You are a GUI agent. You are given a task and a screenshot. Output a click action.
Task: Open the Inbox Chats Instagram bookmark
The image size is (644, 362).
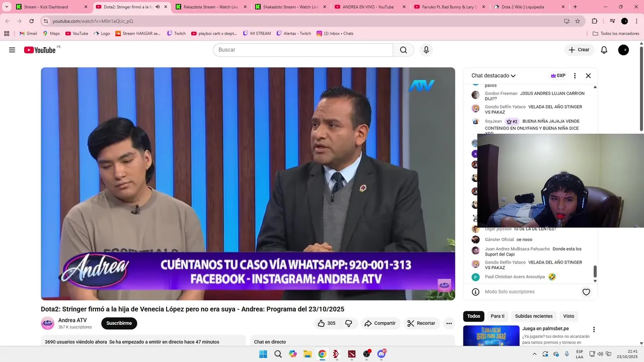335,34
